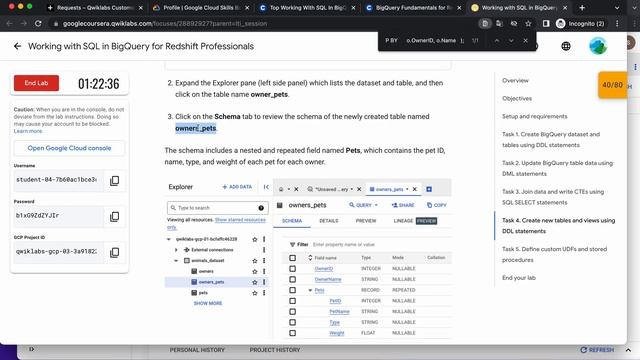The height and width of the screenshot is (360, 640).
Task: Jump to Overview section
Action: [x=515, y=80]
